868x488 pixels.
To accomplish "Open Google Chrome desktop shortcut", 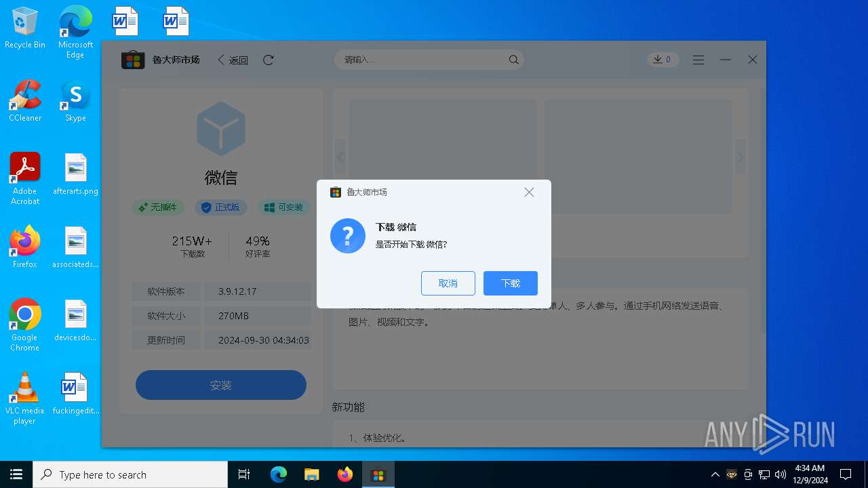I will [25, 325].
